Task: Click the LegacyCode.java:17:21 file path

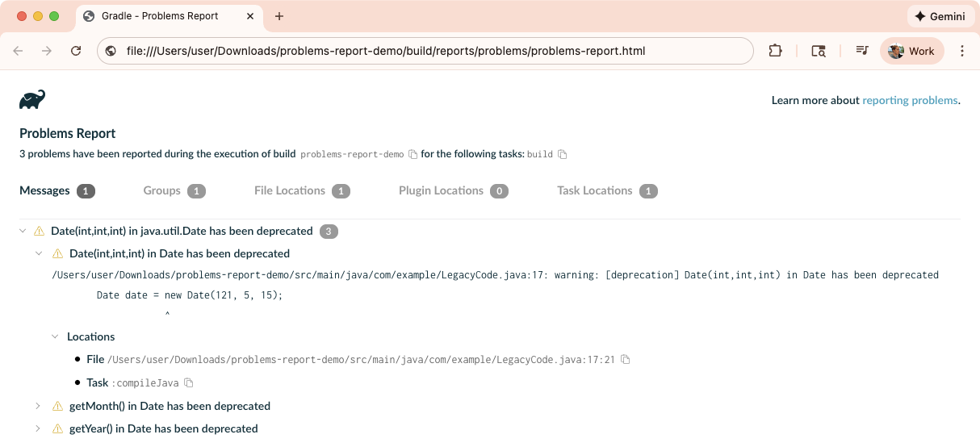Action: 362,360
